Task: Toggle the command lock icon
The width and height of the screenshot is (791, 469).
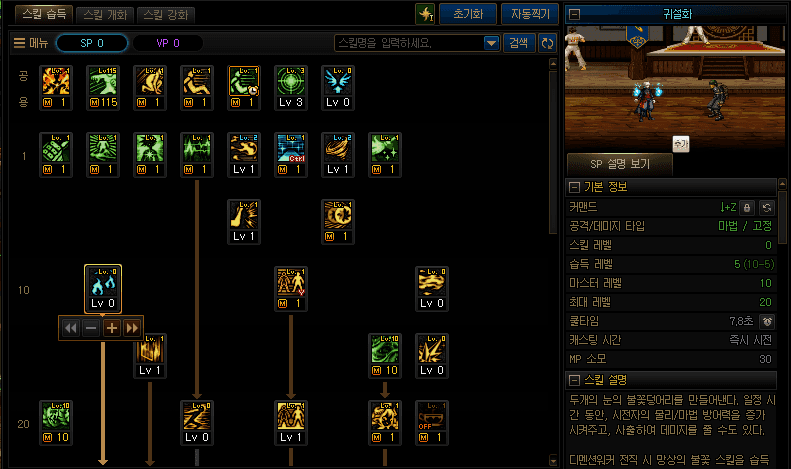Action: click(747, 207)
